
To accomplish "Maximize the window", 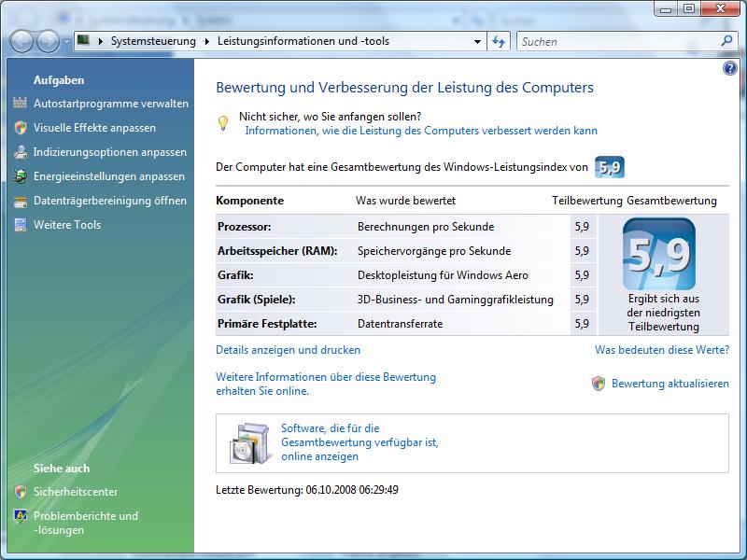I will click(x=689, y=8).
